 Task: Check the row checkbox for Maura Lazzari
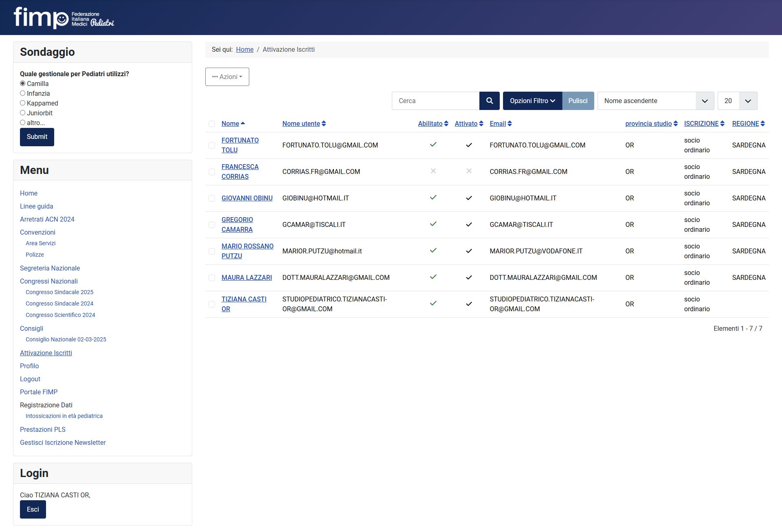click(212, 278)
